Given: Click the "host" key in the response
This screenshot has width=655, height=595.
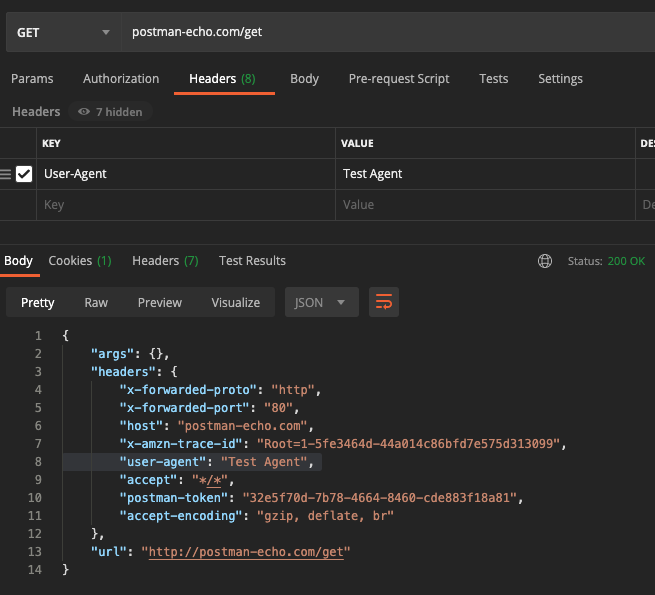Looking at the screenshot, I should coord(141,426).
